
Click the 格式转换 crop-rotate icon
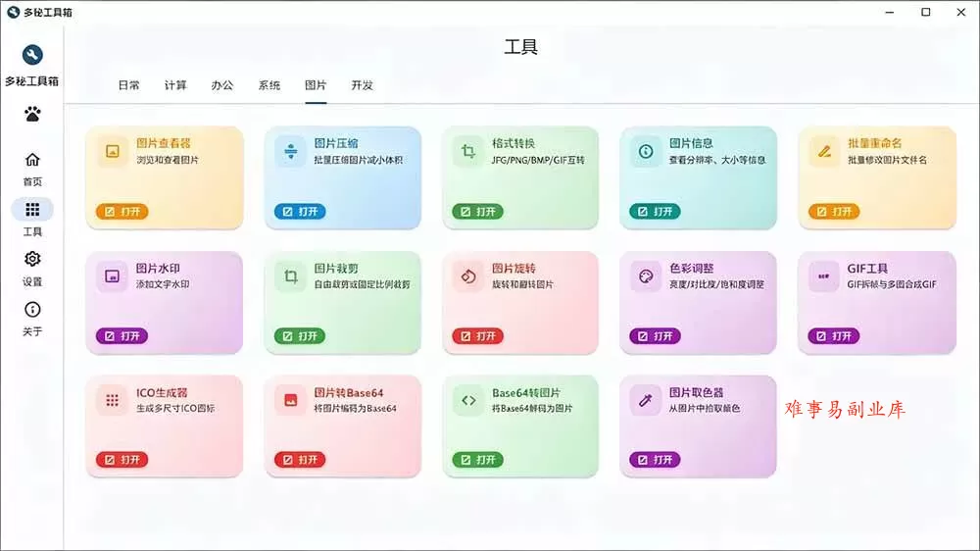(468, 151)
